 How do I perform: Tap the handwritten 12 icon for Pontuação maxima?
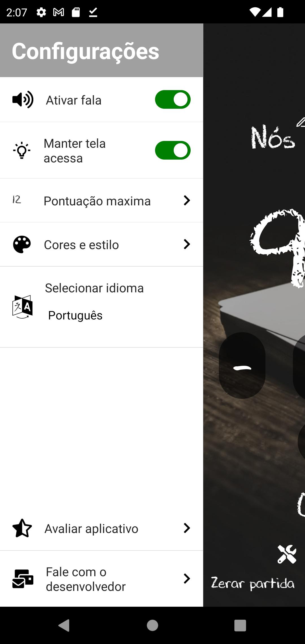point(17,200)
